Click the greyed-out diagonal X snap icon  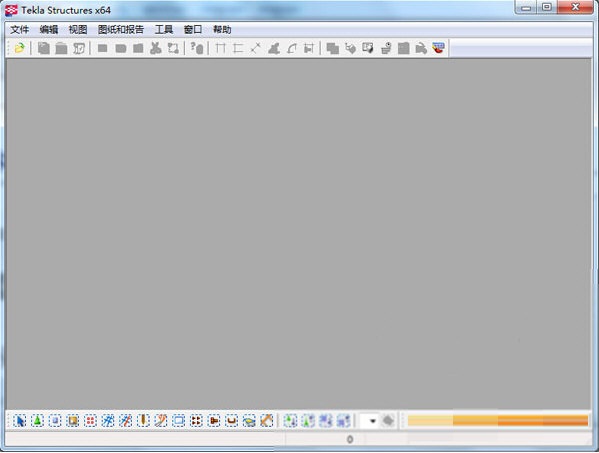(x=256, y=48)
